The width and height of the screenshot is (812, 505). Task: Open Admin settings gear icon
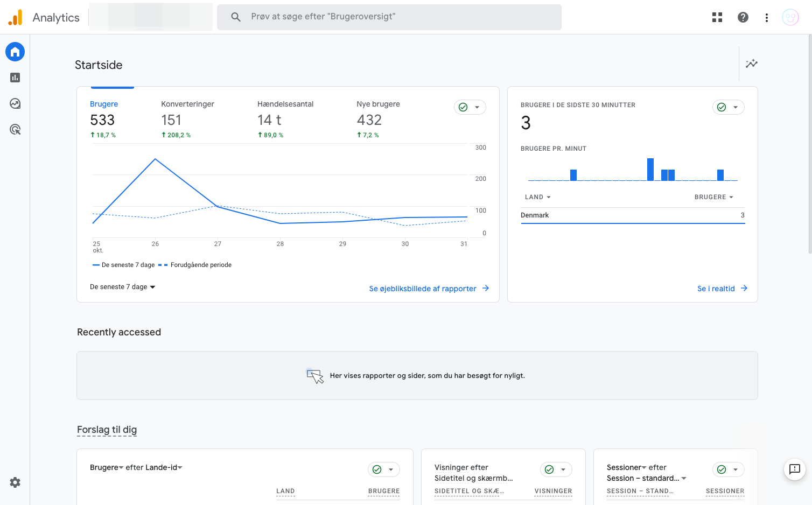tap(15, 482)
